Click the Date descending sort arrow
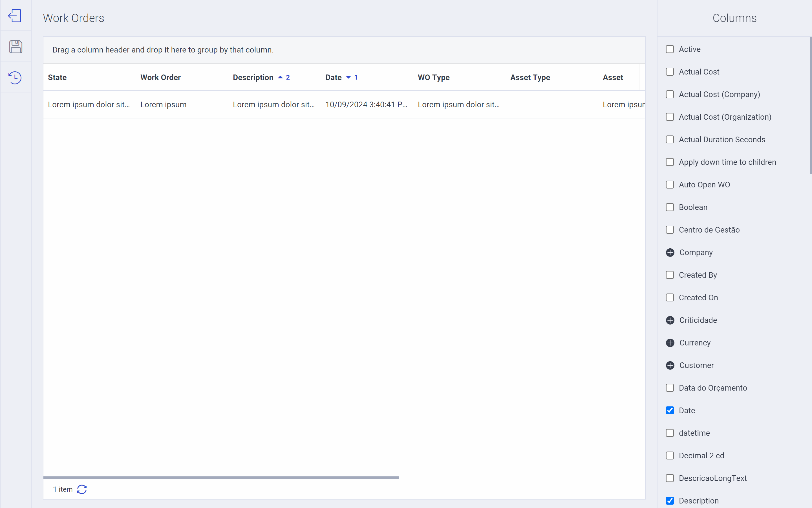This screenshot has width=812, height=508. point(348,77)
